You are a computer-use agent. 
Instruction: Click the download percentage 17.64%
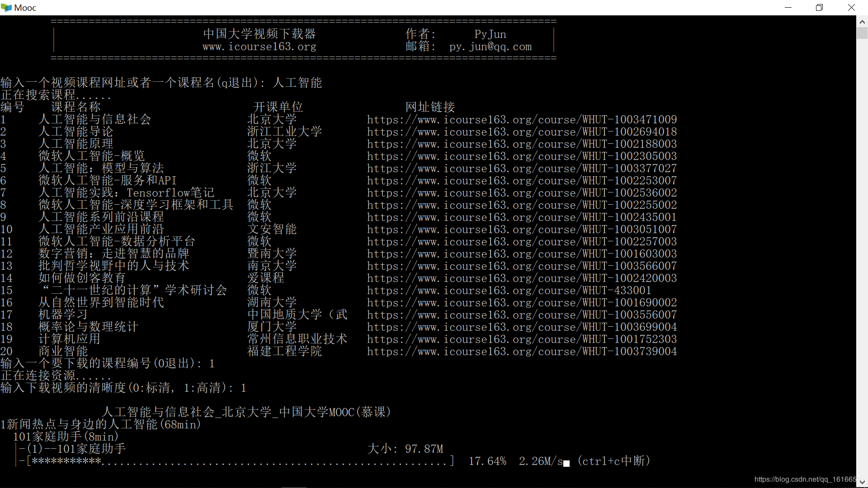coord(487,461)
